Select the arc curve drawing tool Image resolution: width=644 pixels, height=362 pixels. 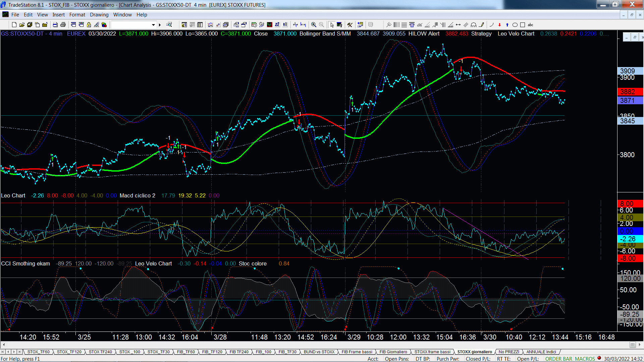coord(492,25)
